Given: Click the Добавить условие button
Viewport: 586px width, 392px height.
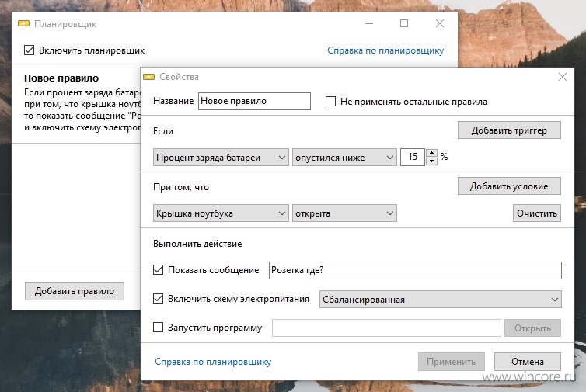Looking at the screenshot, I should pyautogui.click(x=509, y=186).
